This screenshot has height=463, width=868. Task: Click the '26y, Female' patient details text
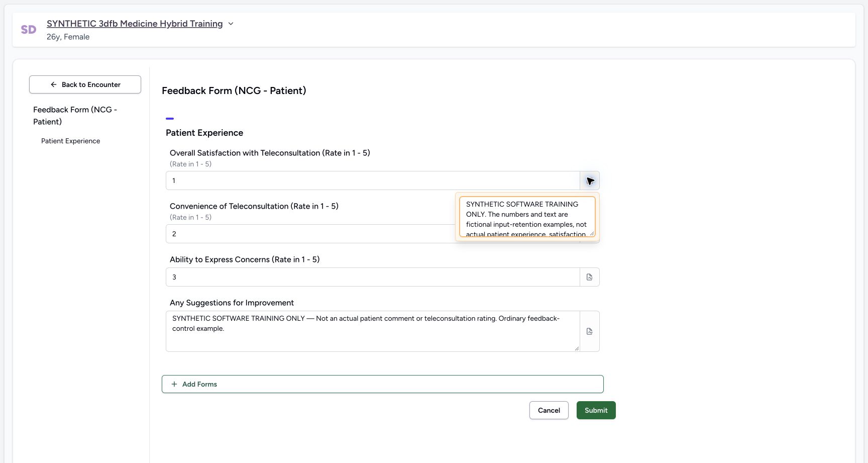[68, 37]
